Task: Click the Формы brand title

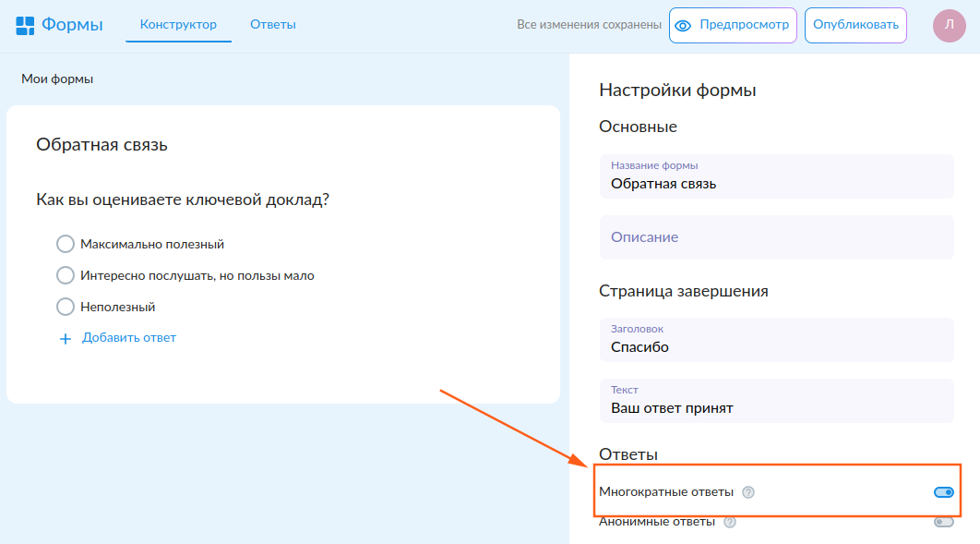Action: 72,24
